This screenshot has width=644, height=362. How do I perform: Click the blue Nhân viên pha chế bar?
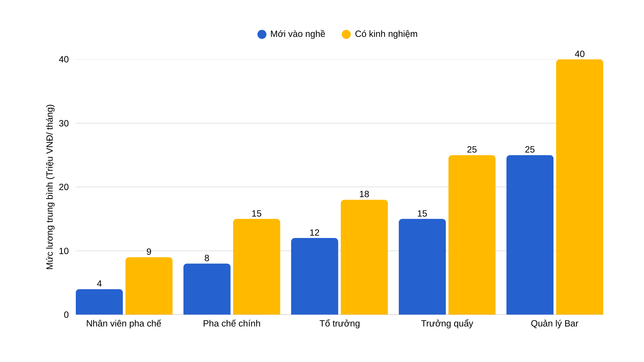pos(99,302)
